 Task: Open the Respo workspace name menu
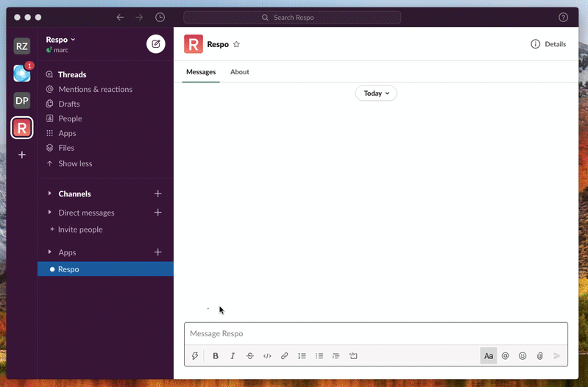click(x=60, y=40)
